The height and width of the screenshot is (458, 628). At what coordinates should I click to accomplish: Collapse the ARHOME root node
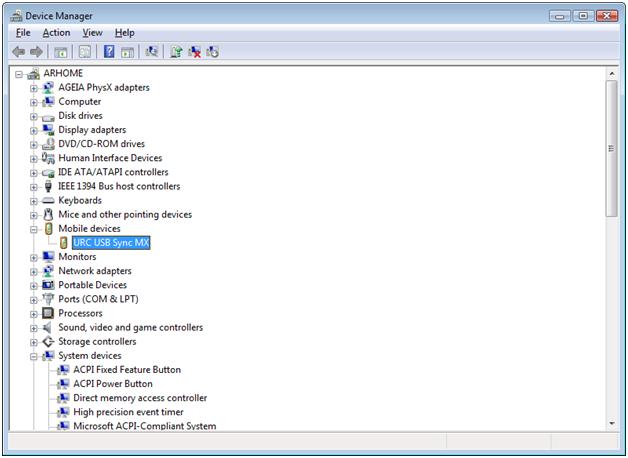(18, 74)
